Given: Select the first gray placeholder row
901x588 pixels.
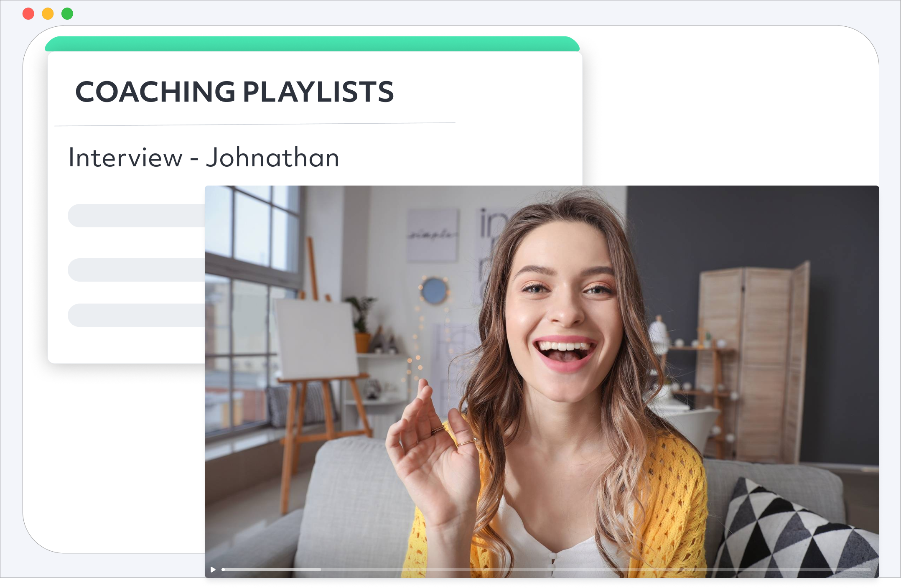Looking at the screenshot, I should coord(136,216).
